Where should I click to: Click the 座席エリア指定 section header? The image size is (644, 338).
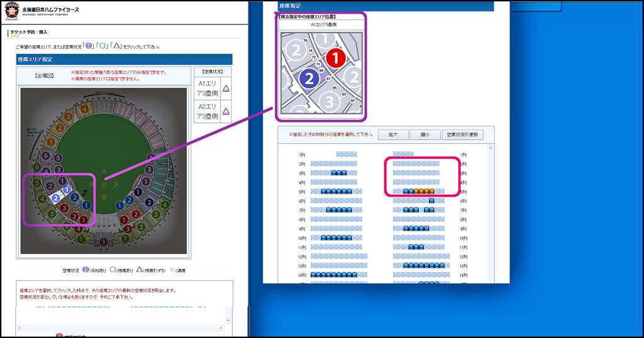124,59
